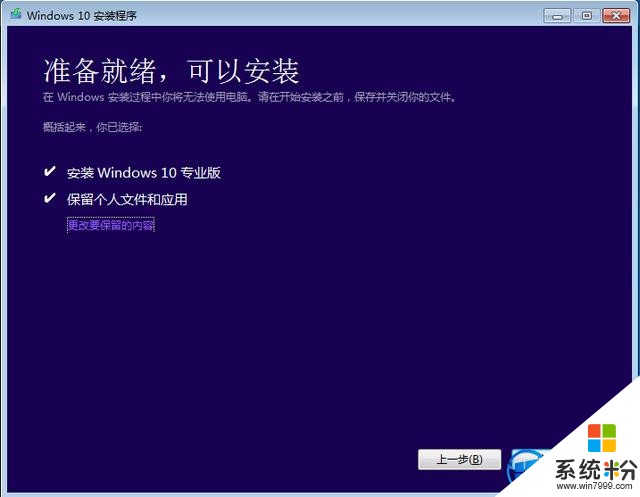Image resolution: width=640 pixels, height=497 pixels.
Task: Click the checkmark beside 保留个人文件和应用
Action: coord(49,198)
